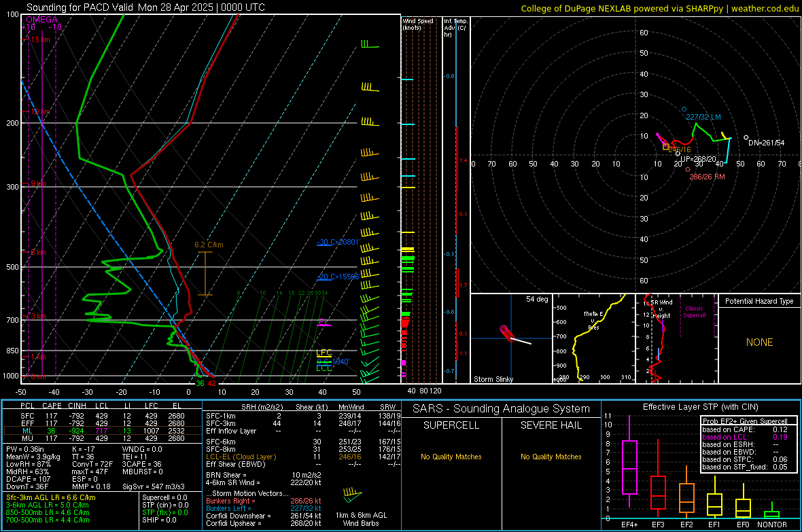Select the 286/26 RM hodograph label
This screenshot has height=532, width=802.
tap(707, 177)
